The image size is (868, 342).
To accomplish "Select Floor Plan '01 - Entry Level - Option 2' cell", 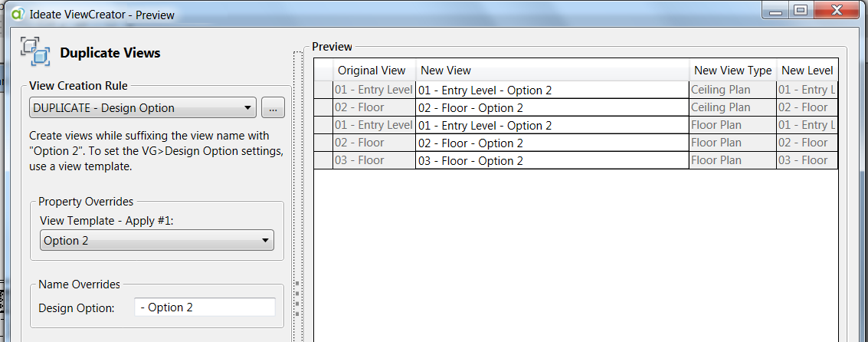I will pos(552,125).
